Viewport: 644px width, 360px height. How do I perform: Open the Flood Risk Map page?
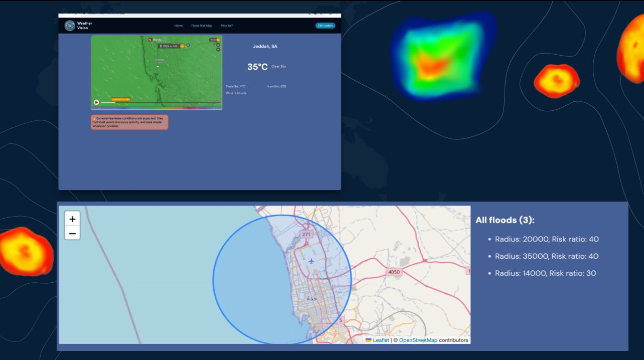pyautogui.click(x=202, y=26)
